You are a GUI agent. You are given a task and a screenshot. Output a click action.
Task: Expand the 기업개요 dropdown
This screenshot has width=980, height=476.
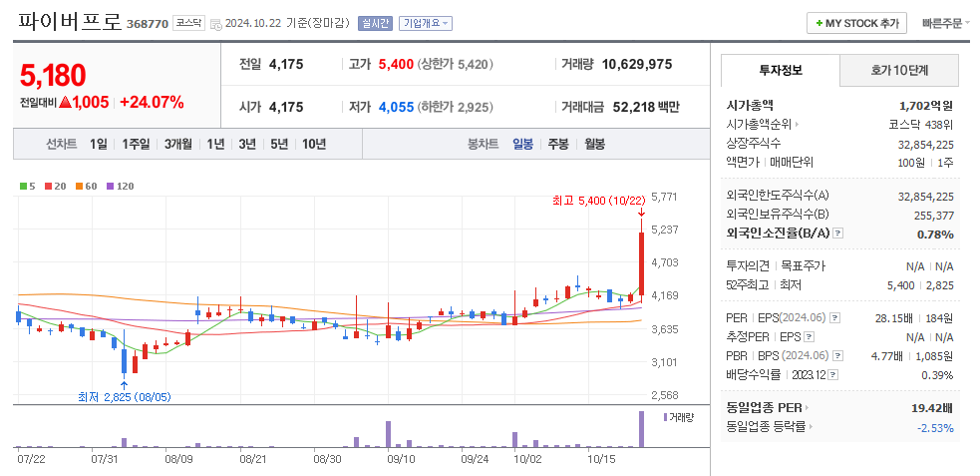(x=425, y=24)
